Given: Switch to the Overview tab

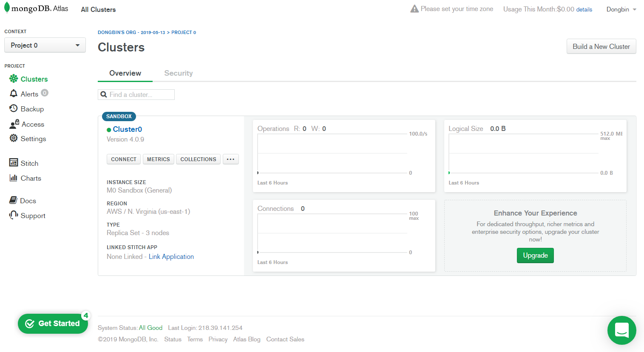Looking at the screenshot, I should tap(125, 73).
